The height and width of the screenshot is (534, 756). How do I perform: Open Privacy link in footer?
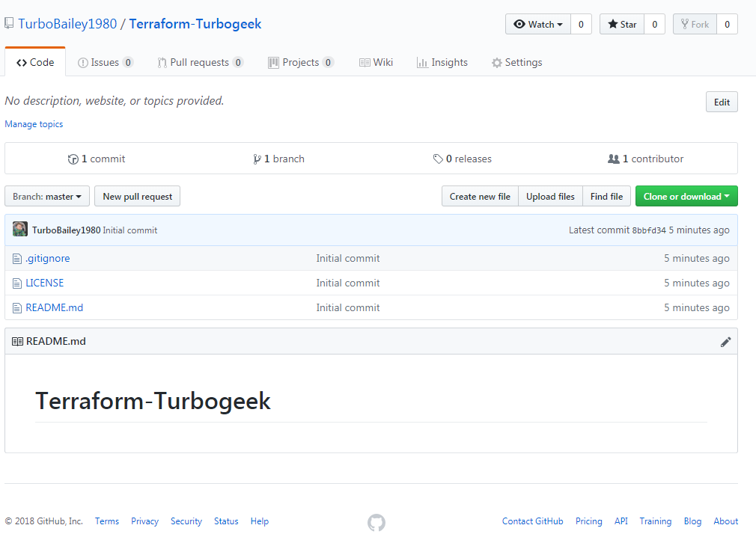[x=144, y=521]
